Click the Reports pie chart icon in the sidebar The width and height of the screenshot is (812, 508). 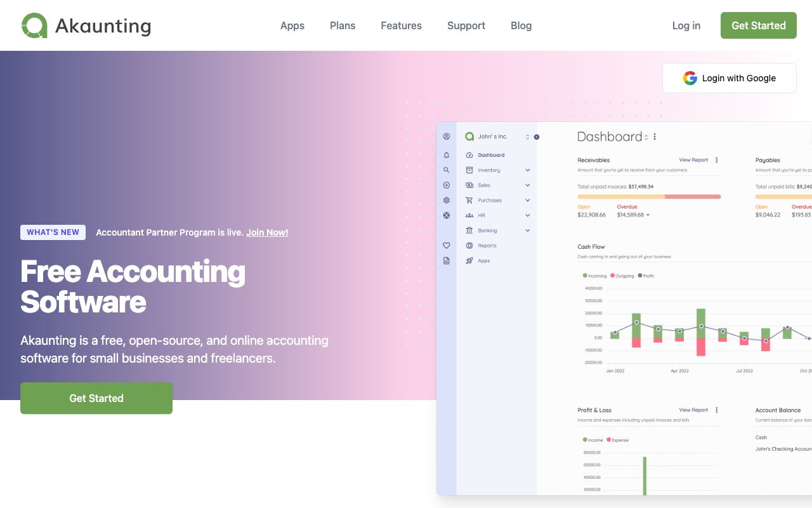point(469,246)
